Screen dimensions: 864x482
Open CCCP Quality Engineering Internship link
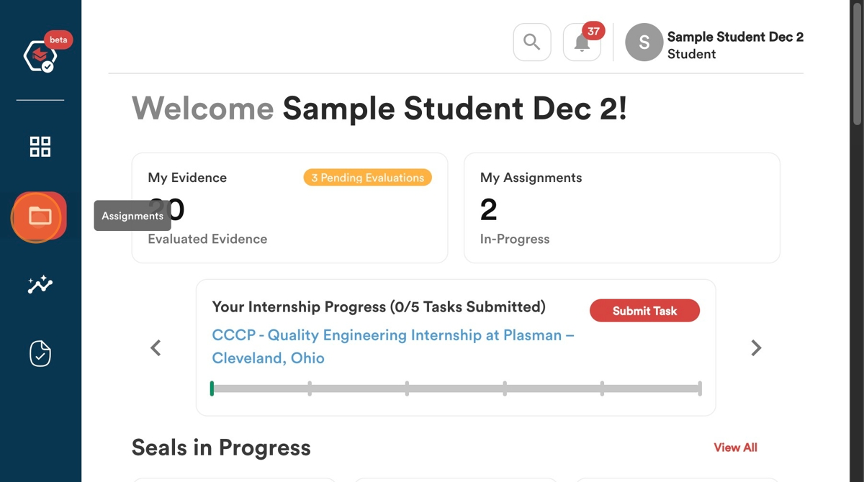tap(393, 346)
